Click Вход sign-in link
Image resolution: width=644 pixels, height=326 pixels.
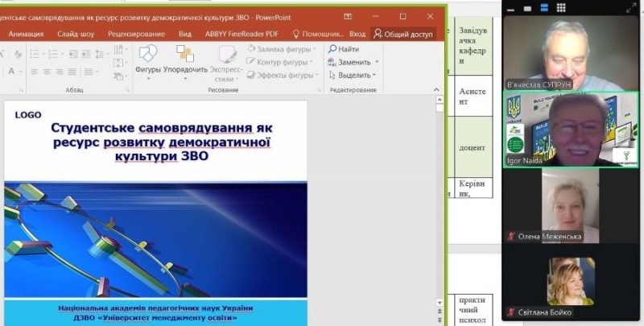tap(357, 35)
